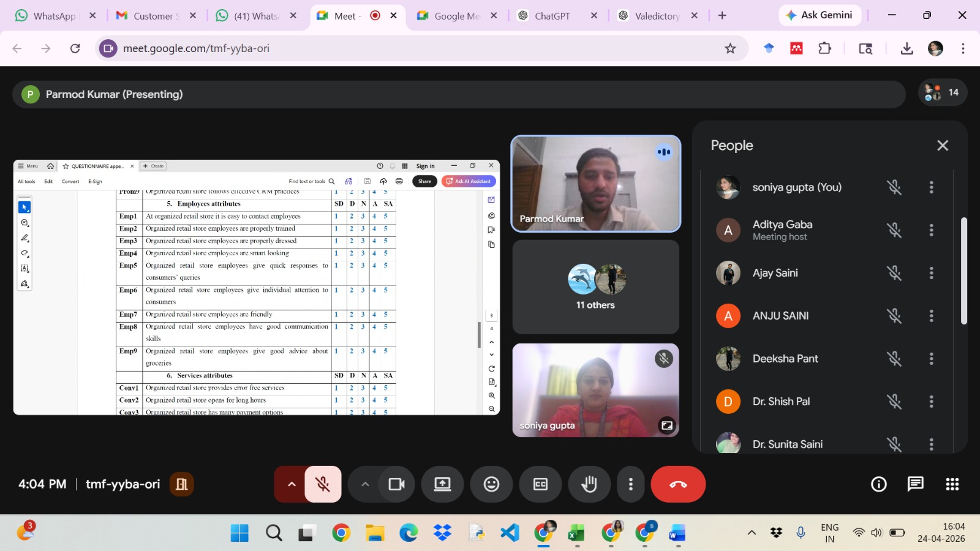Expand video settings arrow beside camera
The height and width of the screenshot is (551, 980).
pyautogui.click(x=365, y=484)
